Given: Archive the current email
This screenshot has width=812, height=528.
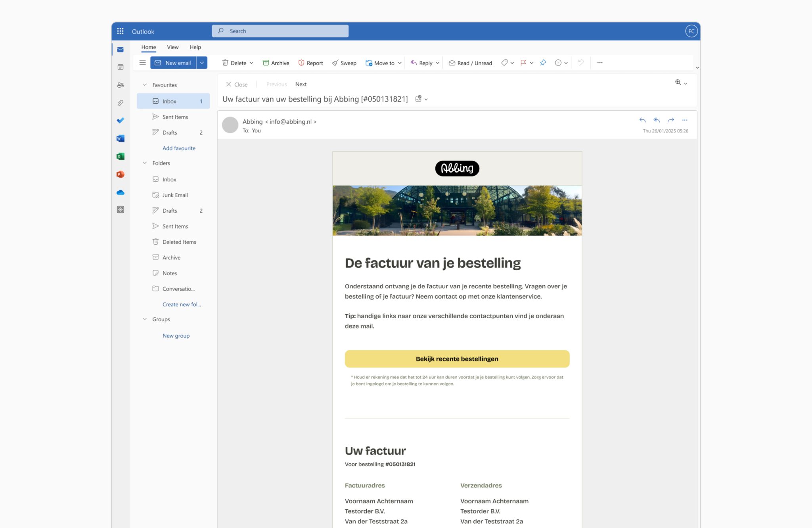Looking at the screenshot, I should [x=276, y=63].
